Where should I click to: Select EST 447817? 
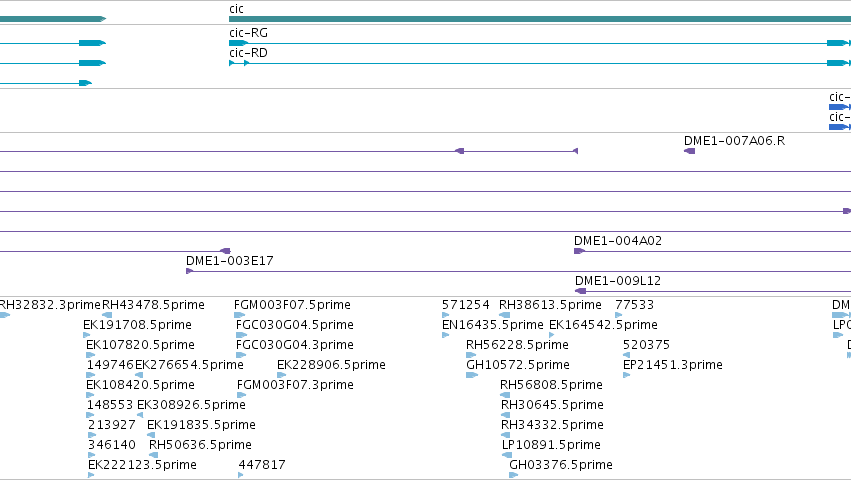[262, 465]
